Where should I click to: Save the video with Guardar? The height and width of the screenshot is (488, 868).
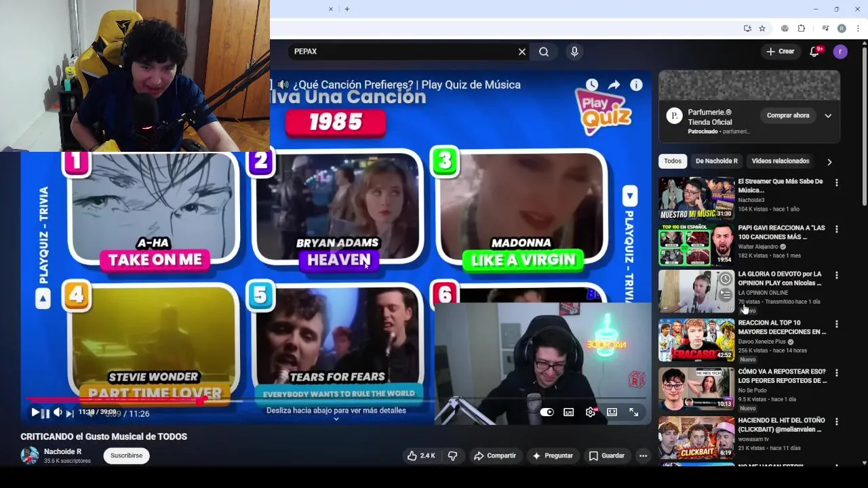point(606,455)
